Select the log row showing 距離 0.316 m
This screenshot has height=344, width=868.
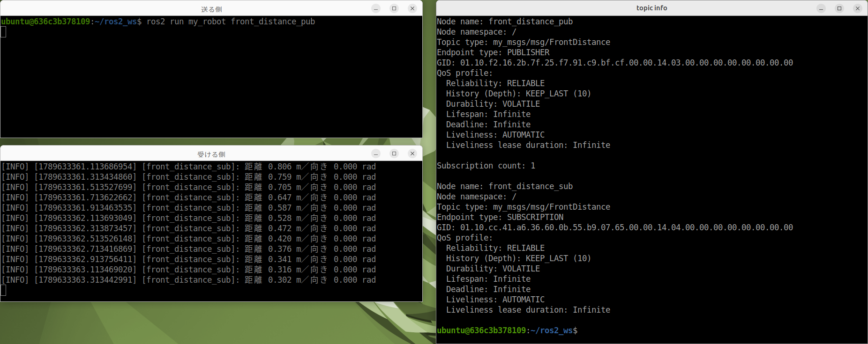tap(188, 270)
